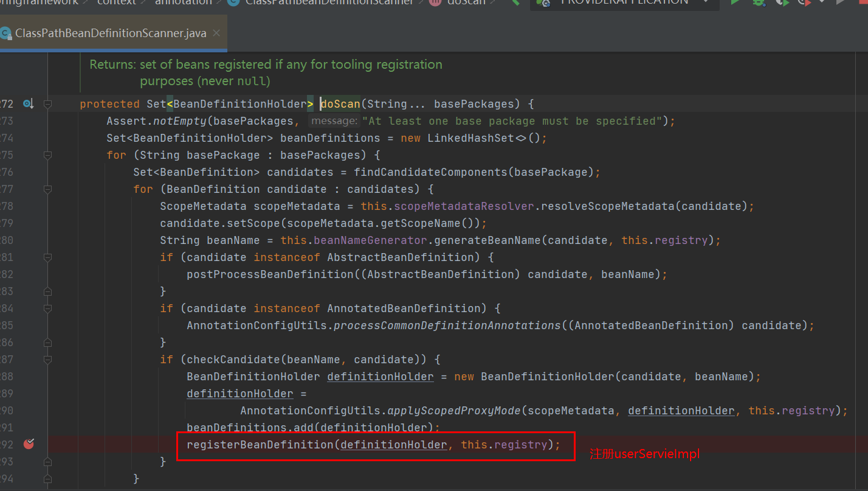Collapse the outer for basePackage loop fold
The image size is (868, 491).
(47, 155)
